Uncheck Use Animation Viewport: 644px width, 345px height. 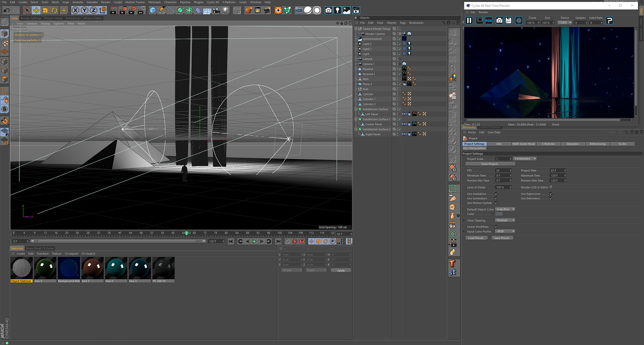pyautogui.click(x=496, y=194)
